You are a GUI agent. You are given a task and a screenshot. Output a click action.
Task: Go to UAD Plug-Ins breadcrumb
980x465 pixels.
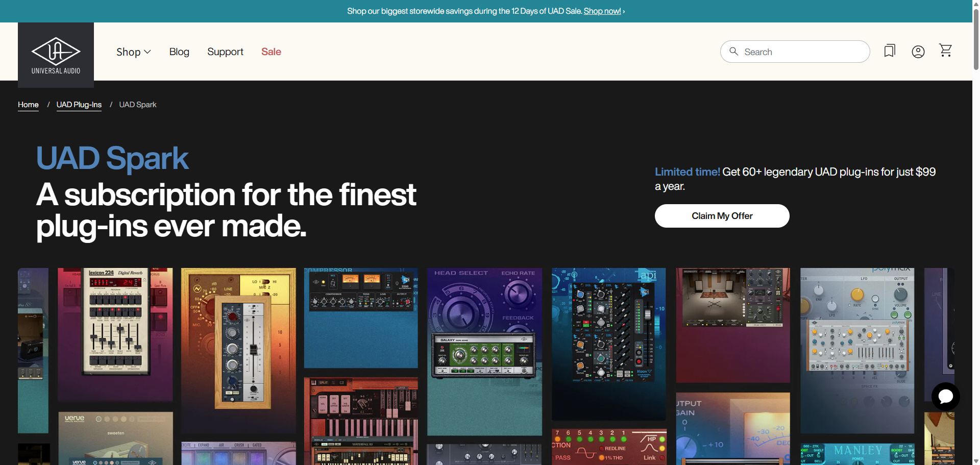coord(79,105)
